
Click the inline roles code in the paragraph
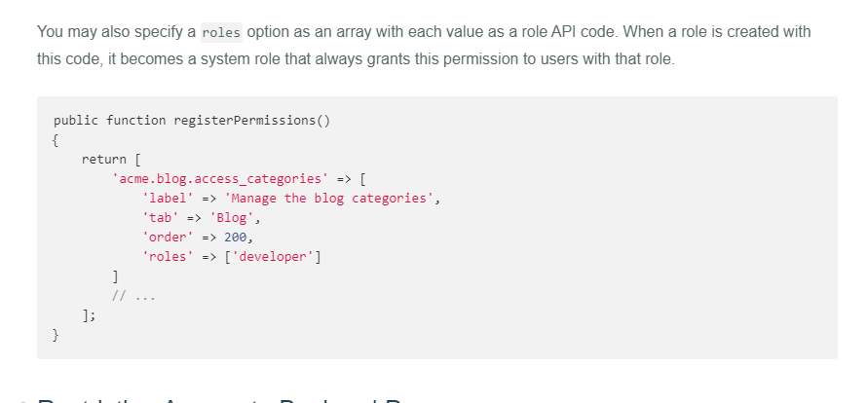(x=221, y=32)
